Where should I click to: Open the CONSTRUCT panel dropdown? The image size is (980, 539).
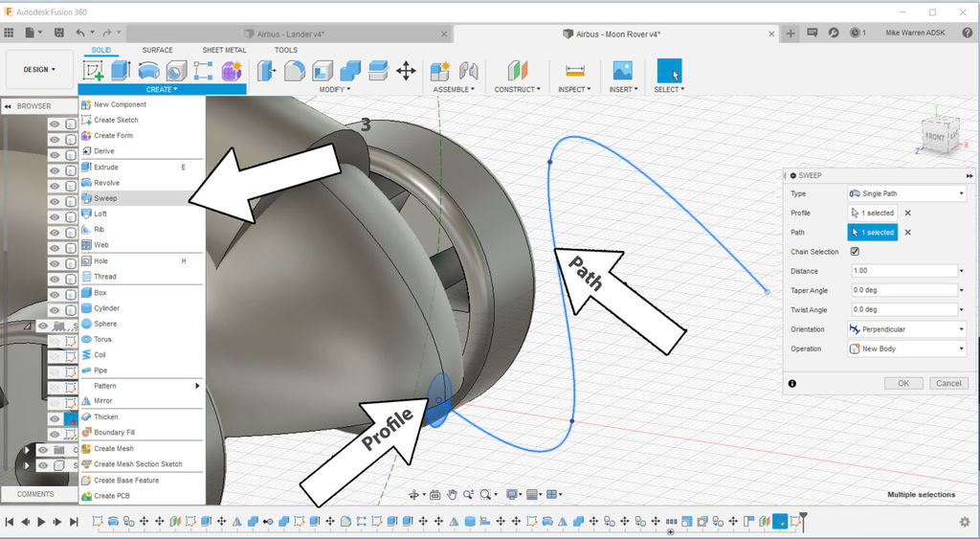click(x=518, y=89)
